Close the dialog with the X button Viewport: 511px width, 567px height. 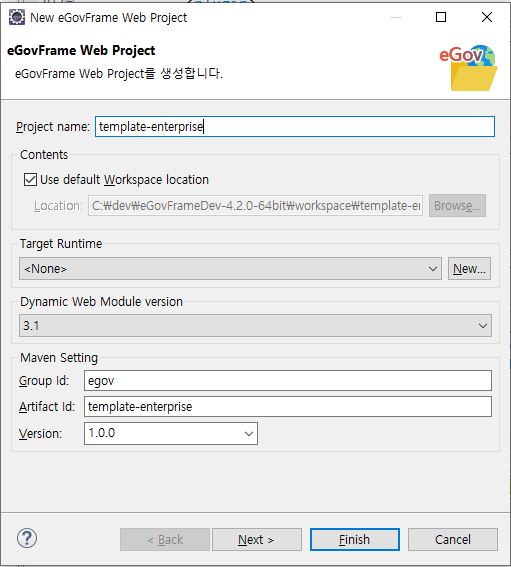pos(487,17)
